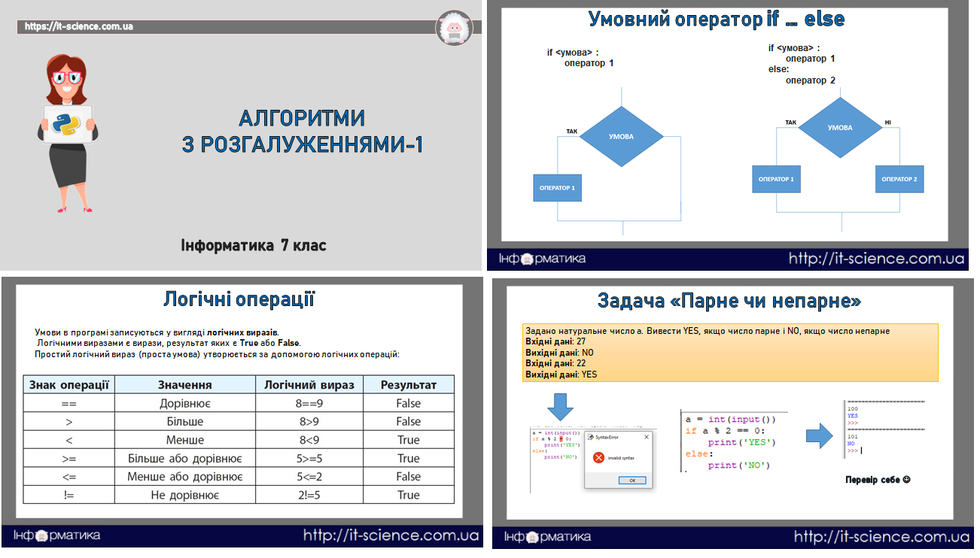
Task: Click the blue down arrow on the task slide
Action: [559, 408]
